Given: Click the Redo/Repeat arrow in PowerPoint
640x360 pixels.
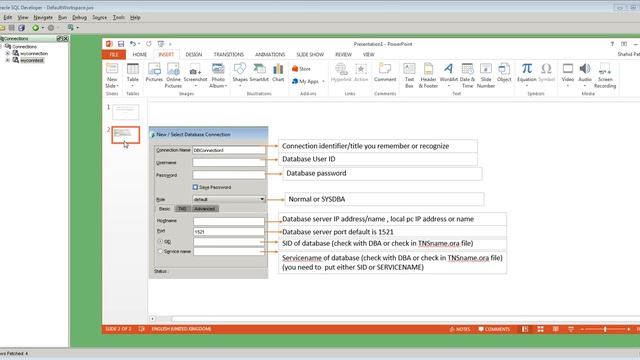Looking at the screenshot, I should 149,44.
